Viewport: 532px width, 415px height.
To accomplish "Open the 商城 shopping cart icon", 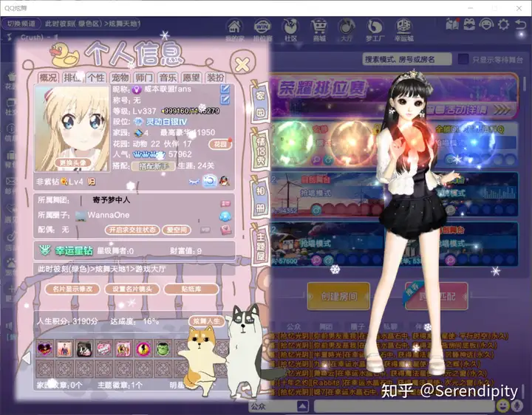I will pos(319,27).
